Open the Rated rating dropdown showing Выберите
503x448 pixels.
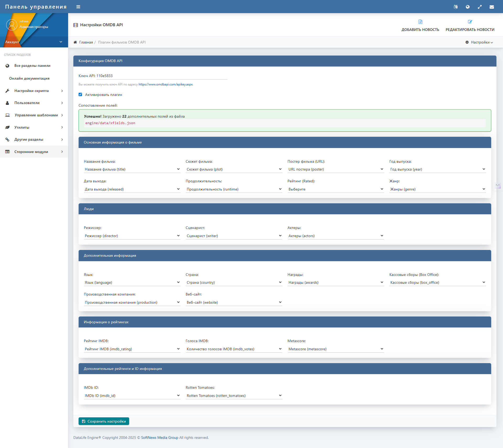coord(335,189)
